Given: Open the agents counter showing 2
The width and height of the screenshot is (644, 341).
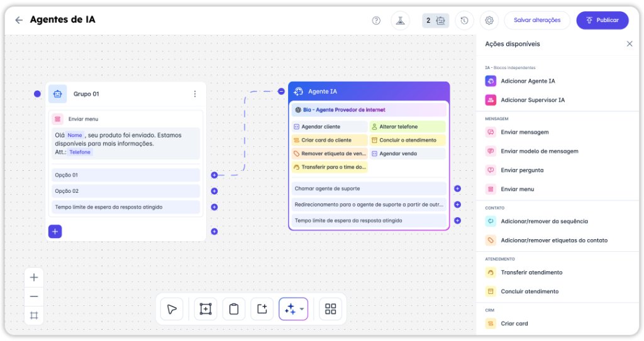Looking at the screenshot, I should point(435,21).
